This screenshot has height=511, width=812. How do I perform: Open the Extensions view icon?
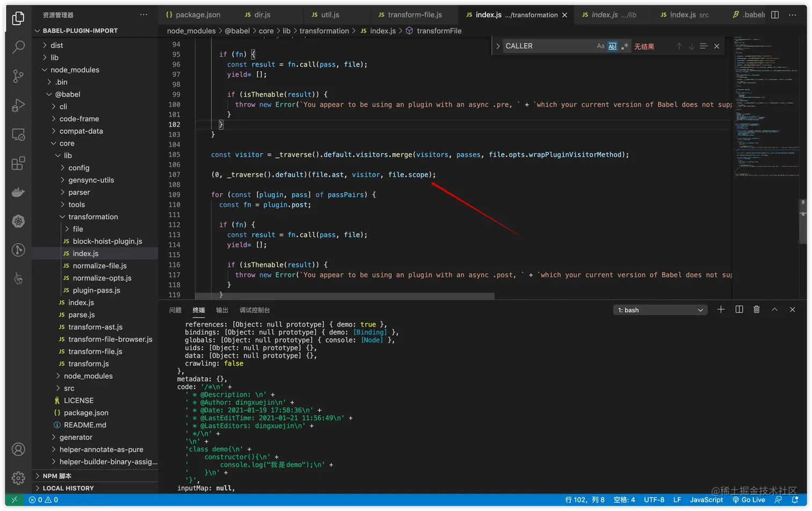(x=18, y=163)
